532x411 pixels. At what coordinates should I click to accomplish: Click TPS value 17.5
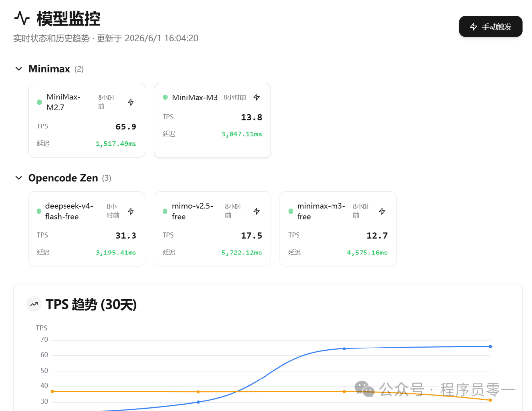pos(251,236)
